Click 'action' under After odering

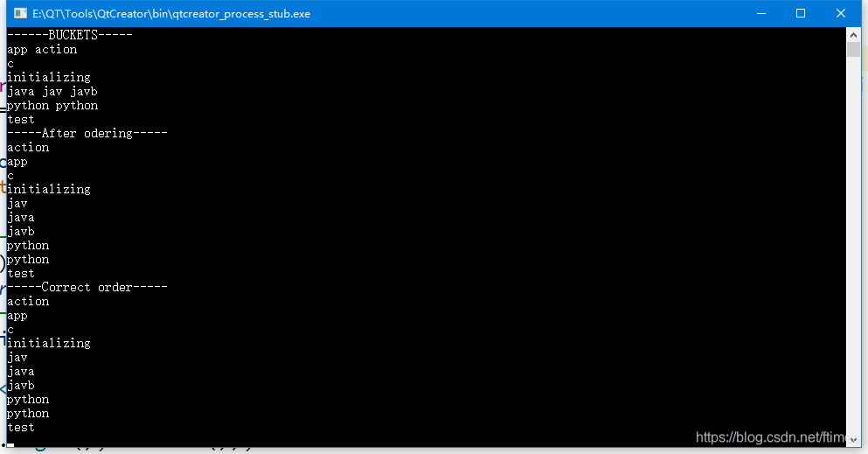pos(28,148)
